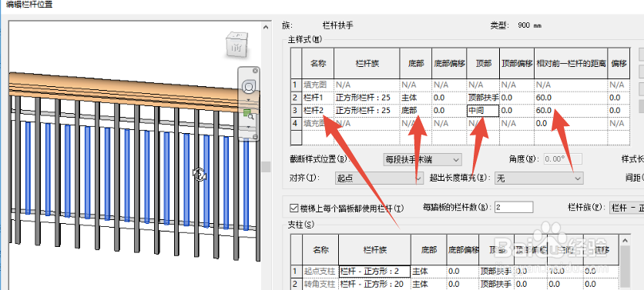Click the preview pane scroll up arrow
Viewport: 644px width, 290px height.
tap(266, 27)
